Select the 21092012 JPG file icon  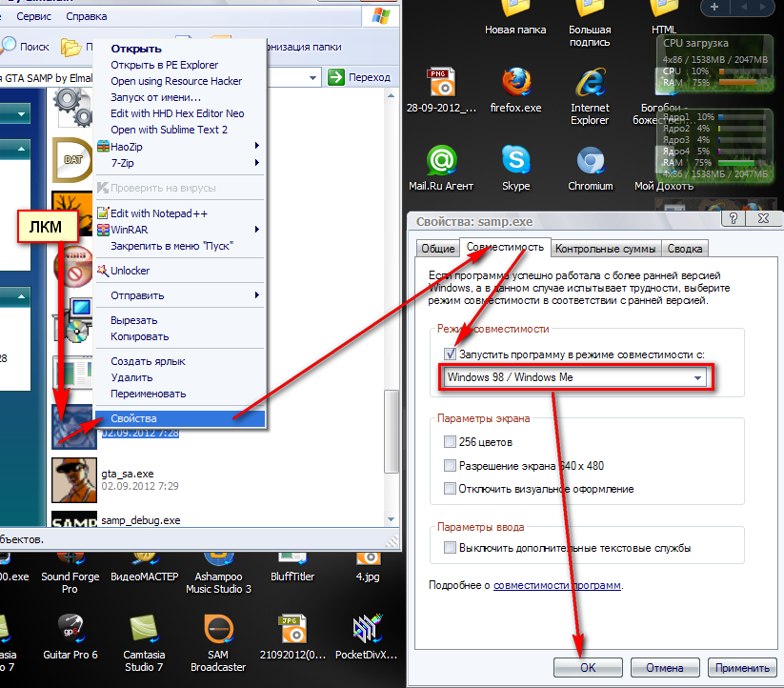point(292,629)
